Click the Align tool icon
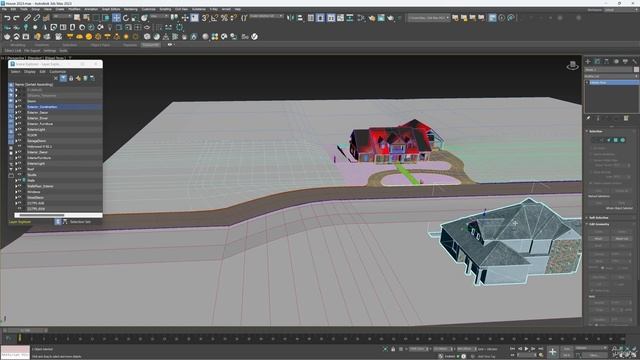This screenshot has height=360, width=640. (x=300, y=18)
